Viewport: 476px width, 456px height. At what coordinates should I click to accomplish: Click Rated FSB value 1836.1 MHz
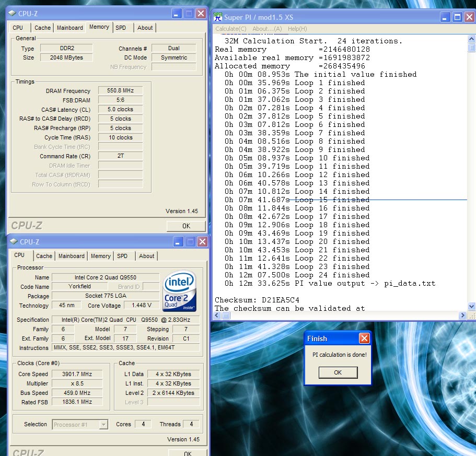click(x=77, y=402)
